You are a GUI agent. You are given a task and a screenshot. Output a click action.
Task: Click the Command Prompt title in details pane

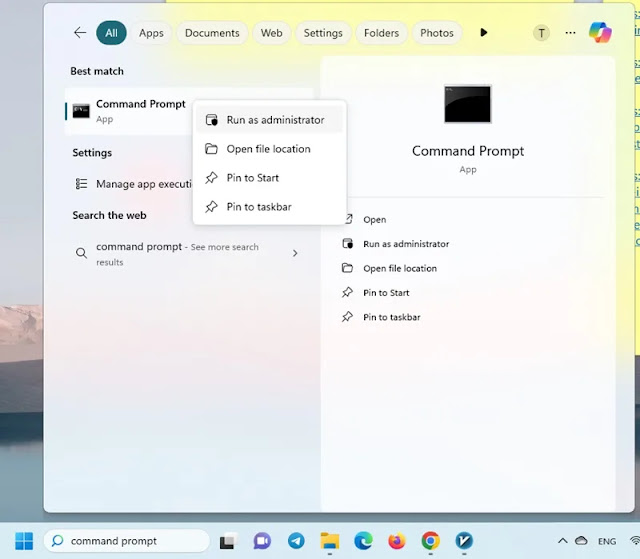point(468,151)
